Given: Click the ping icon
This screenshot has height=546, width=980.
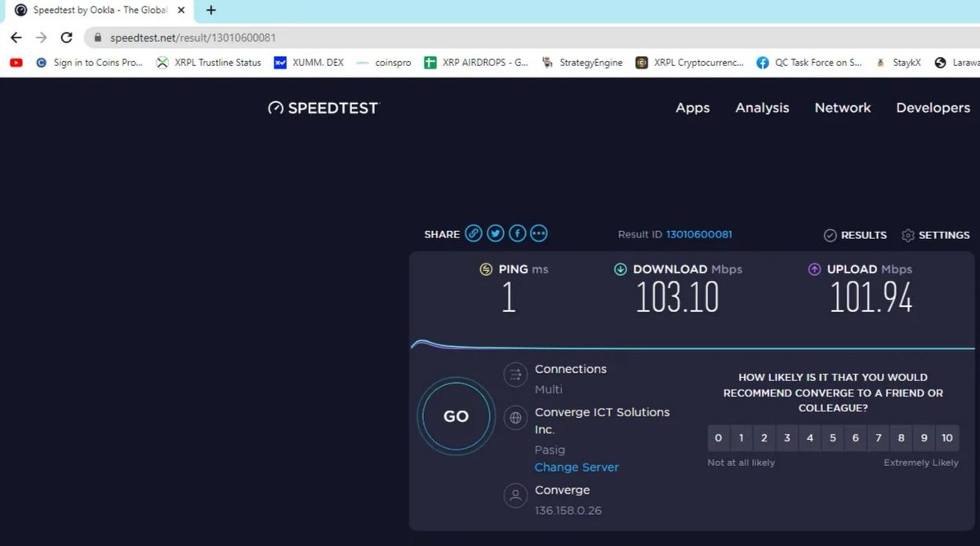Looking at the screenshot, I should coord(486,269).
